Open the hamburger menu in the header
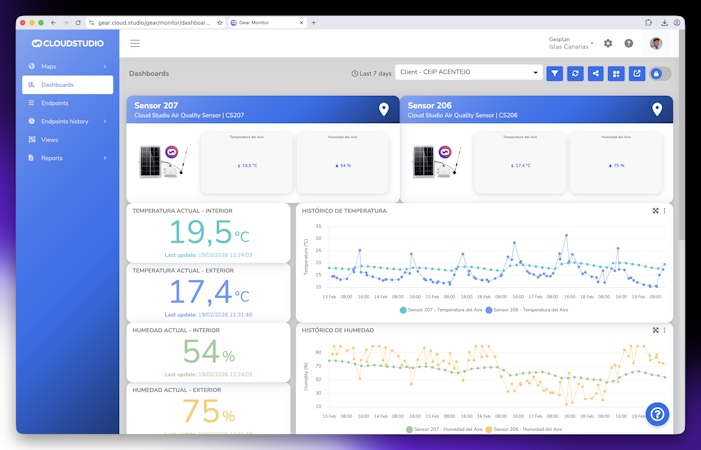 (x=135, y=43)
